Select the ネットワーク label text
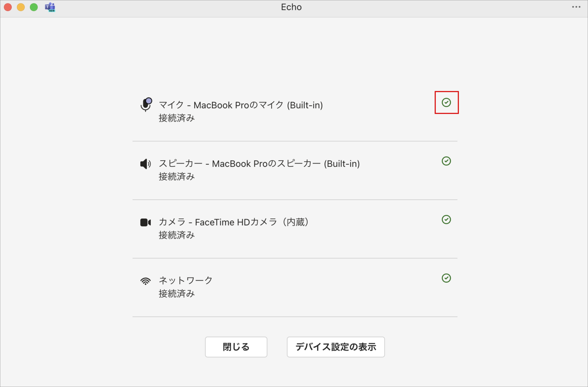588x387 pixels. (x=185, y=280)
